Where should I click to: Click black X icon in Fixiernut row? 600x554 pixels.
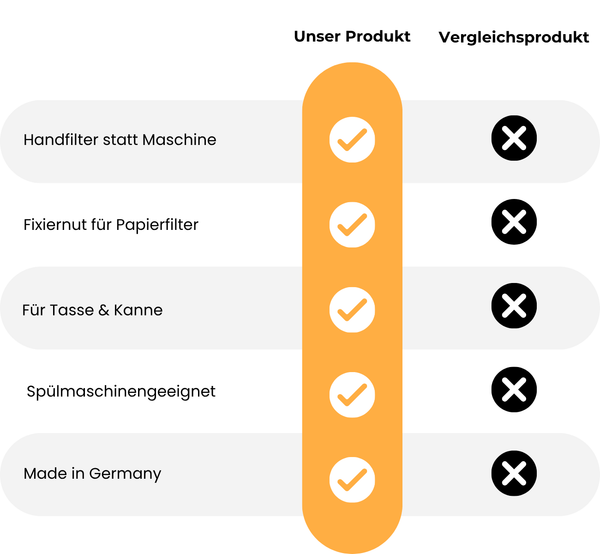pos(514,221)
